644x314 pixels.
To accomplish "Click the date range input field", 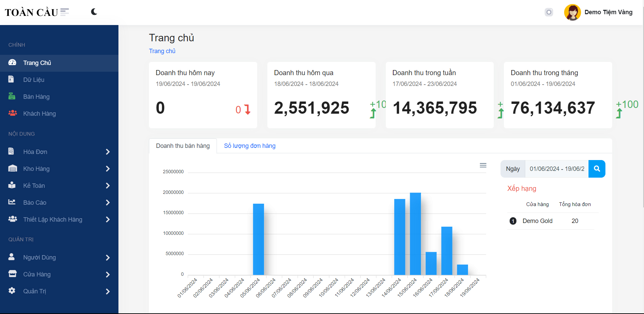I will (x=557, y=169).
